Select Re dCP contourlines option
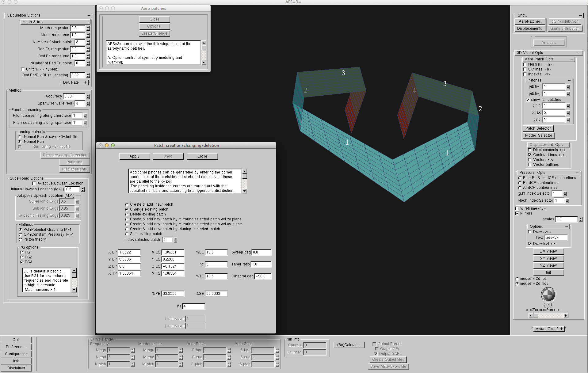 coord(520,183)
